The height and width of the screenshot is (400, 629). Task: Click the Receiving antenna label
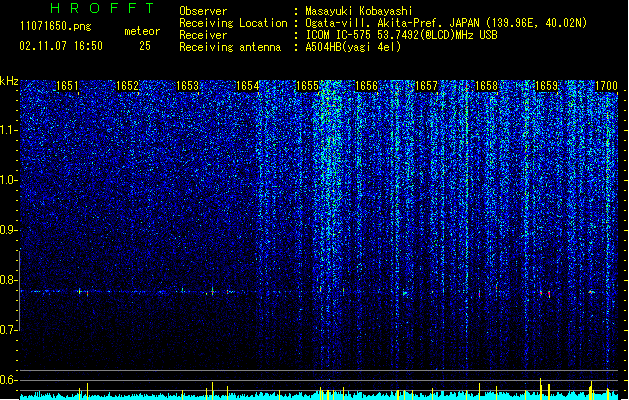pos(230,47)
